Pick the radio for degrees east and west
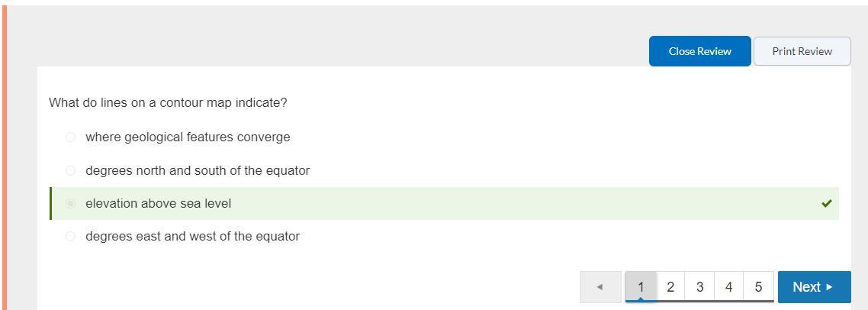Image resolution: width=868 pixels, height=310 pixels. 70,237
